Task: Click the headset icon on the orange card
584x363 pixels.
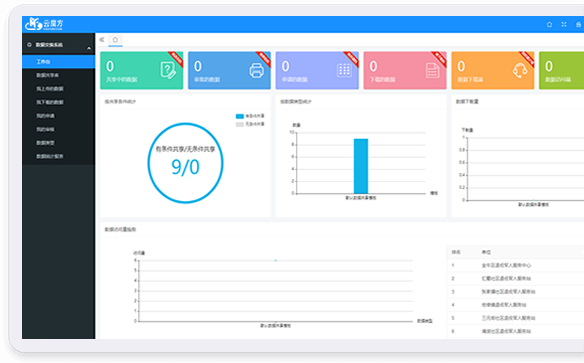Action: [520, 70]
